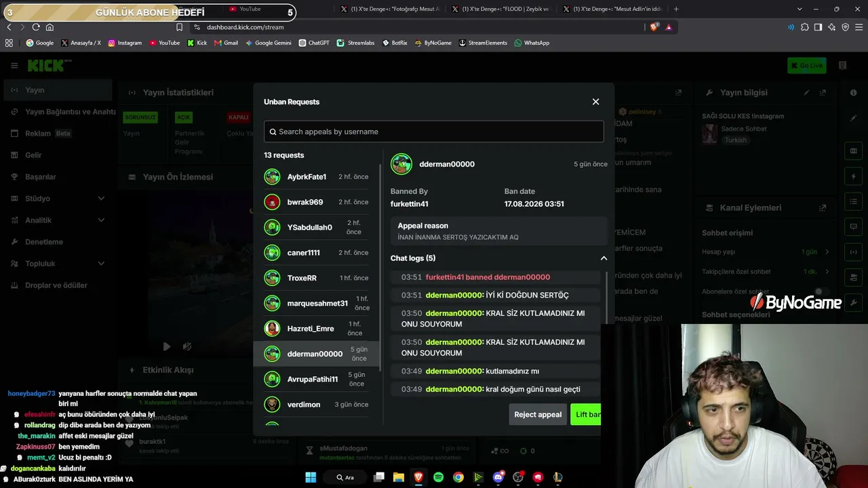Open the Brave Shields icon
Viewport: 868px width, 488px height.
click(x=654, y=27)
